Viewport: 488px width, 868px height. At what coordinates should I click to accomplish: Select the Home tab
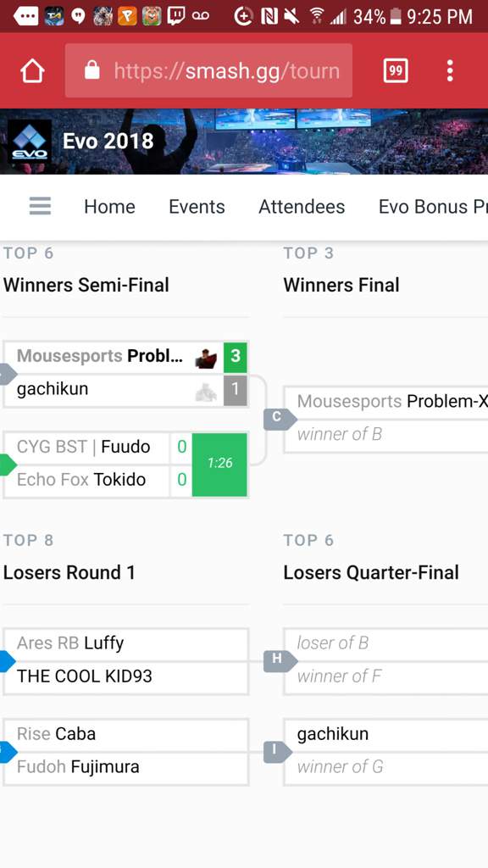pyautogui.click(x=109, y=207)
